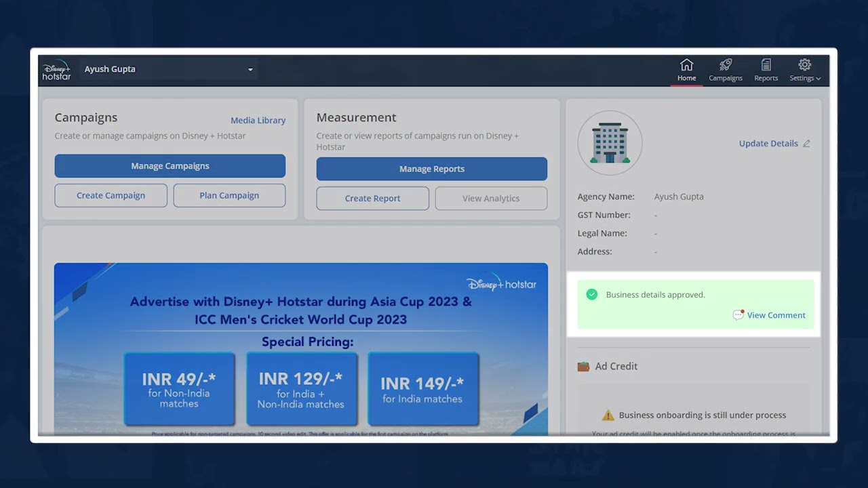Click the 'Business details approved.' text
868x488 pixels.
tap(656, 295)
